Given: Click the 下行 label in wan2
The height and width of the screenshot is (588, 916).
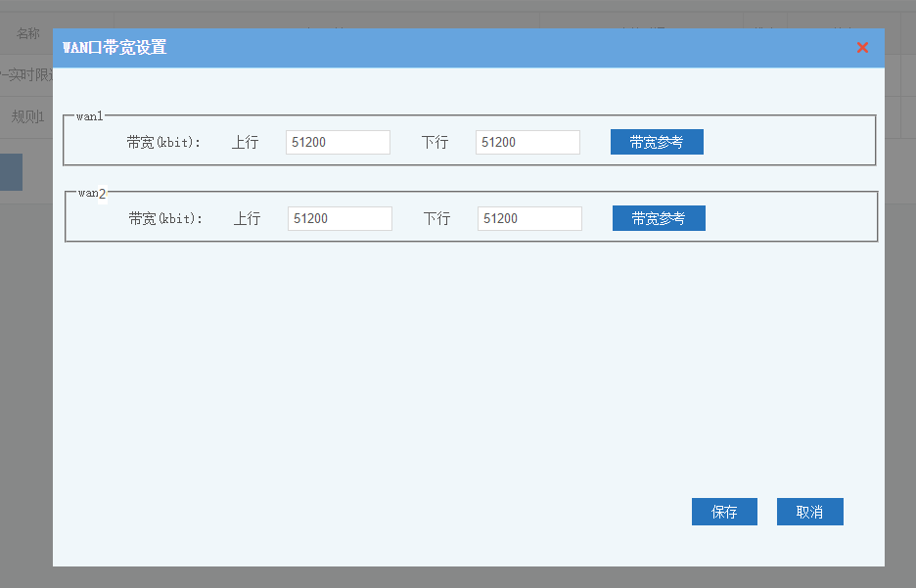Looking at the screenshot, I should 436,219.
